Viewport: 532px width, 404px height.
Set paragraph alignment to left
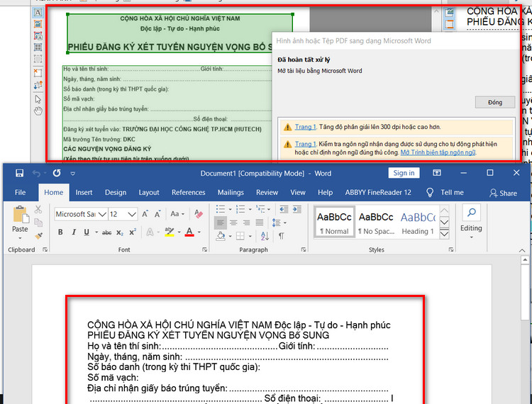pos(221,223)
